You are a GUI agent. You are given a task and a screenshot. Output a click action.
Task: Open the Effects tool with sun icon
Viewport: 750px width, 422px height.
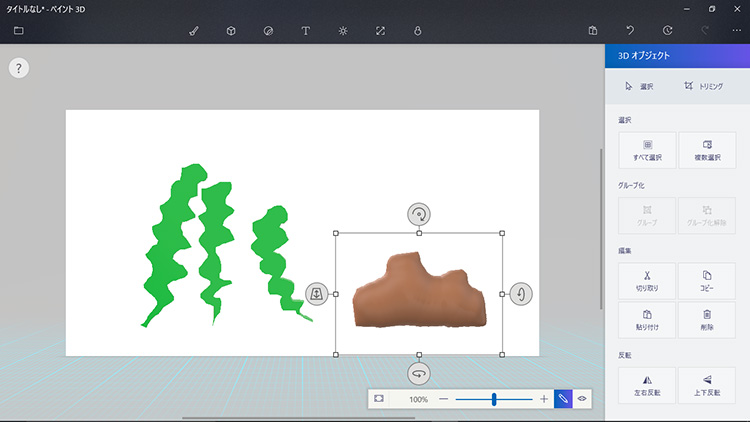pos(342,30)
